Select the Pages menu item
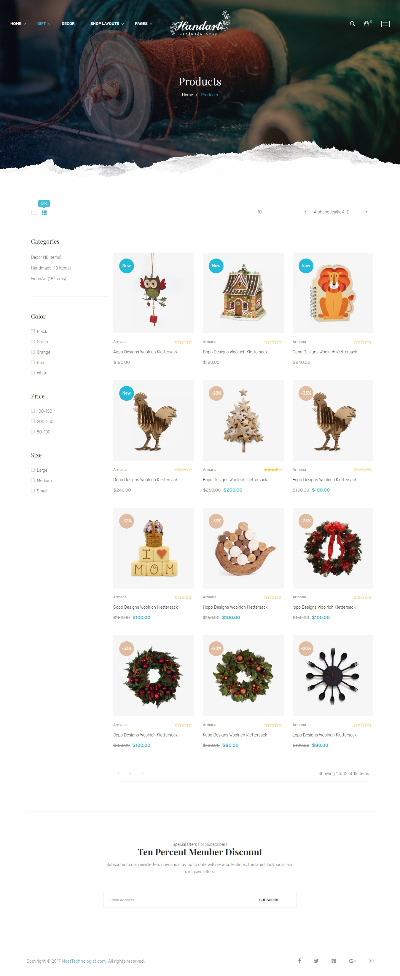Viewport: 400px width, 976px height. click(x=144, y=24)
